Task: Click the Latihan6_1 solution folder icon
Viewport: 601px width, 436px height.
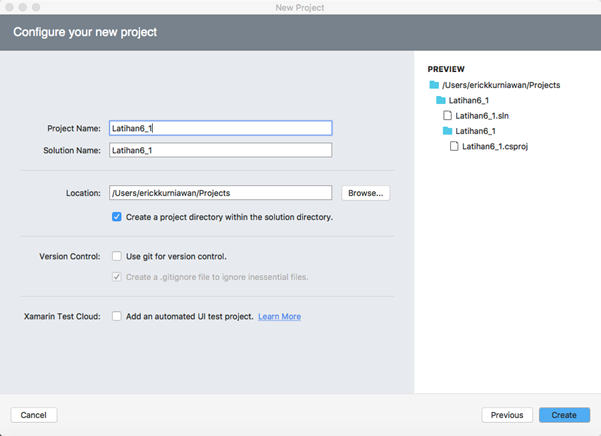Action: [x=440, y=101]
